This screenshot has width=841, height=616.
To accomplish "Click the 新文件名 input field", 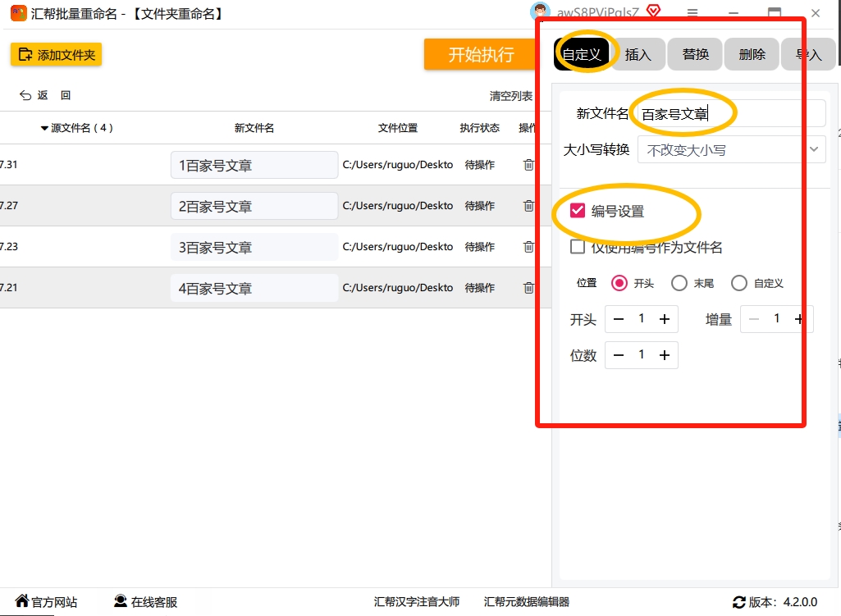I will click(x=732, y=113).
